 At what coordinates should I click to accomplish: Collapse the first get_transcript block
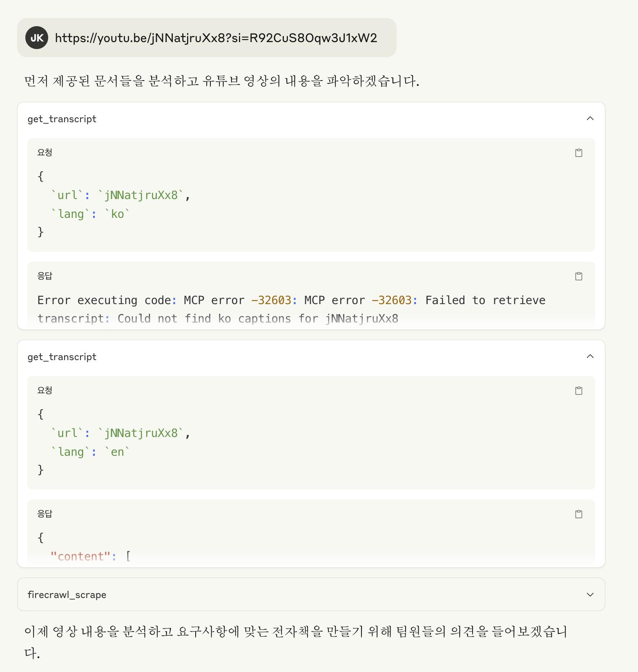click(x=590, y=119)
